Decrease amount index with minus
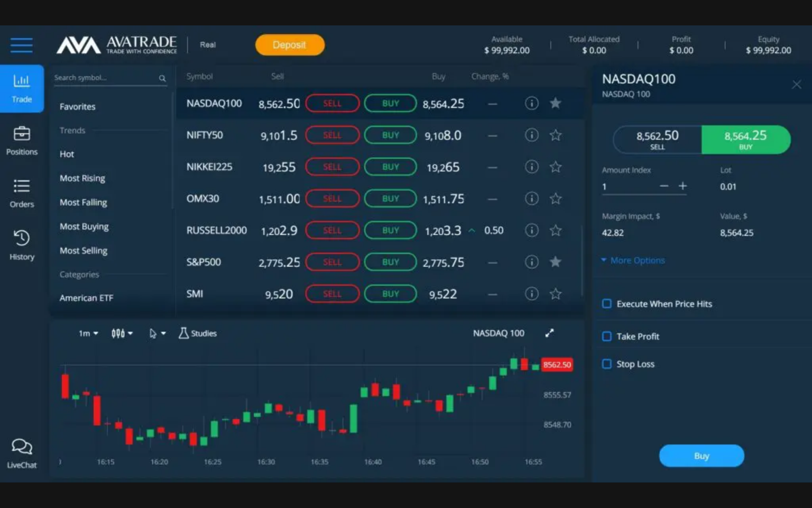The image size is (812, 508). click(664, 186)
